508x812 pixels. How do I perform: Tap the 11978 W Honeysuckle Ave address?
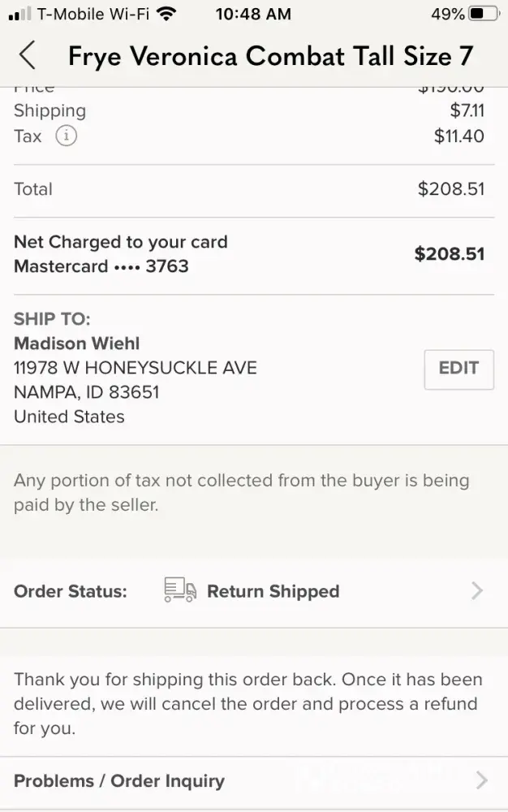136,368
